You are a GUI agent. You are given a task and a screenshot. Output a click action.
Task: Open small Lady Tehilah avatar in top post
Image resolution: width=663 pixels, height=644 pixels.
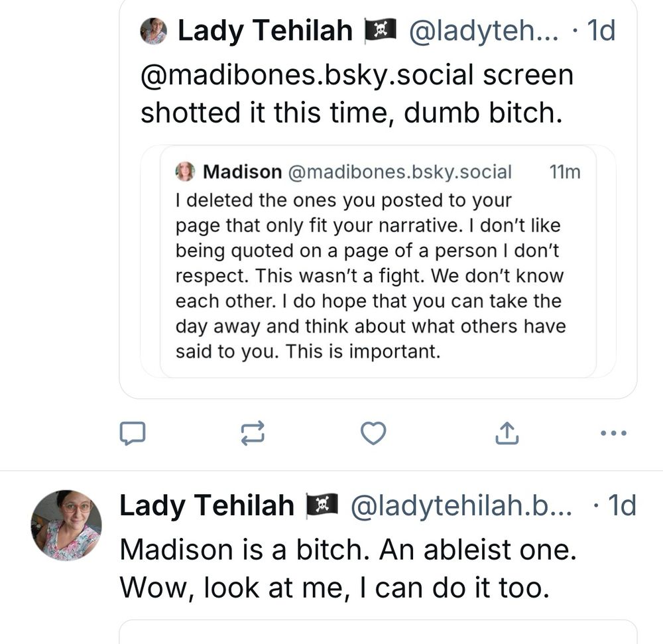click(x=154, y=31)
